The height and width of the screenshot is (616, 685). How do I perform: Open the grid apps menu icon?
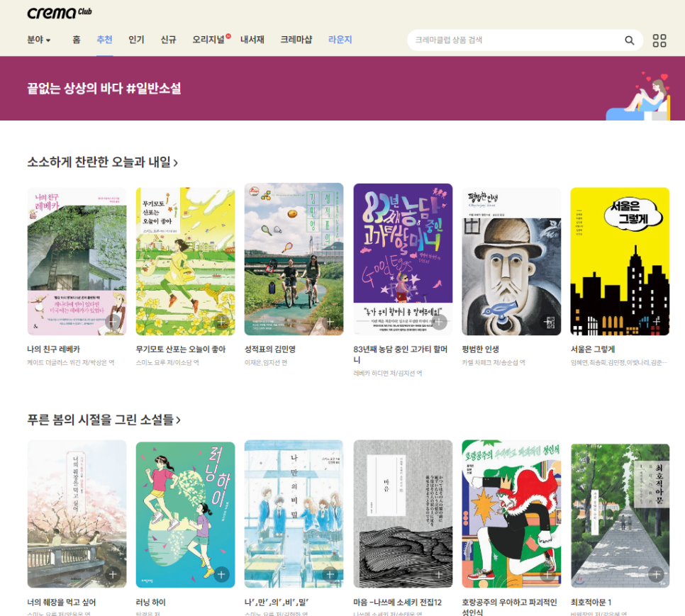(x=659, y=40)
